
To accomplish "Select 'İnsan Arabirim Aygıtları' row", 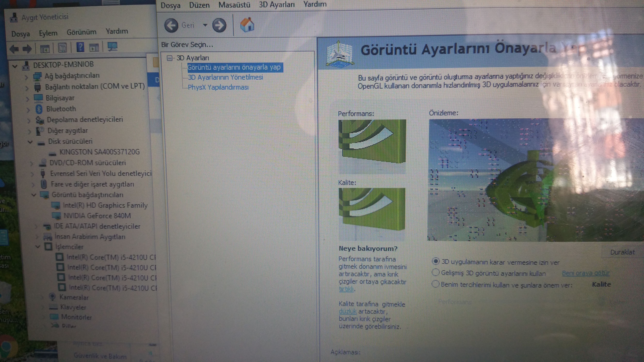I will pyautogui.click(x=90, y=237).
